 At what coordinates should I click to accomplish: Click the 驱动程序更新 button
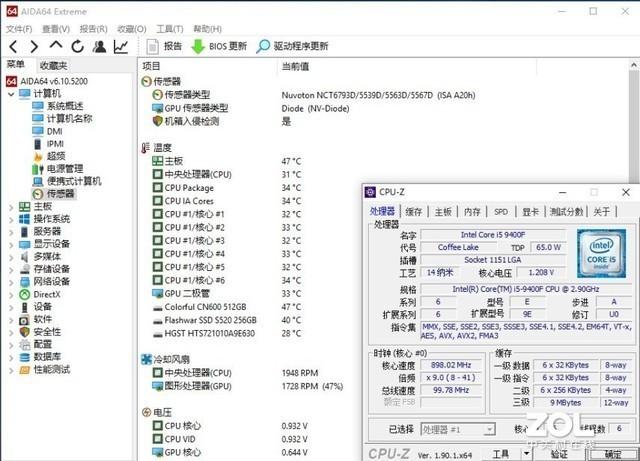coord(292,47)
